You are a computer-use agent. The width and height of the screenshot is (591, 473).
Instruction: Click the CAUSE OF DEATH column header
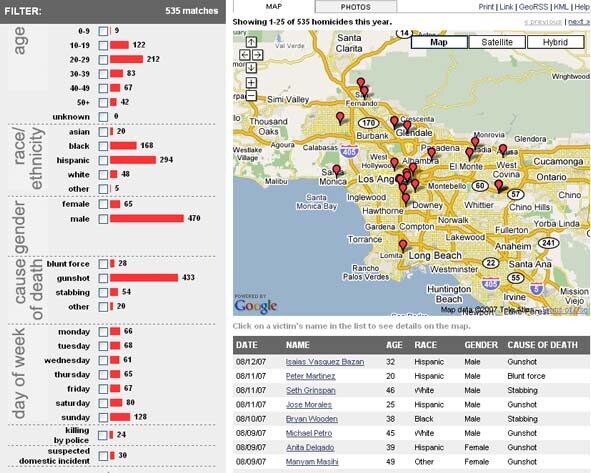click(x=542, y=345)
